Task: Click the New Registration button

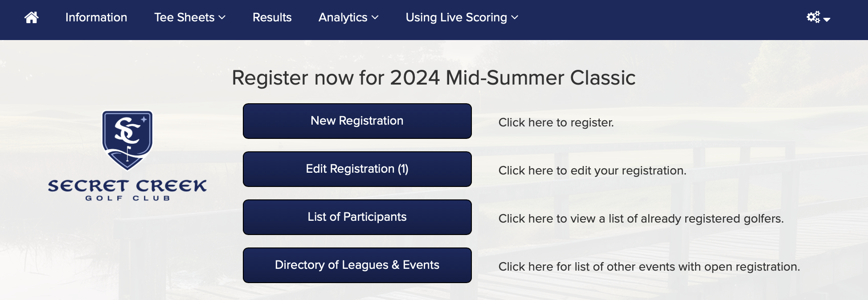Action: (357, 121)
